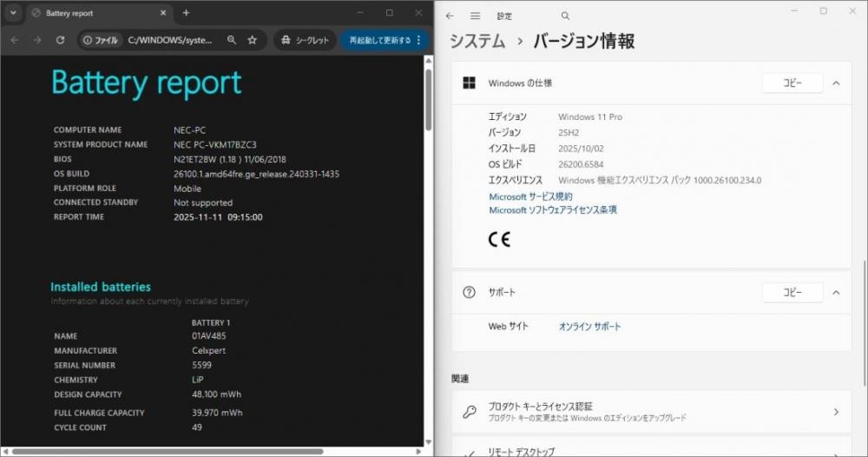This screenshot has width=868, height=457.
Task: Click the browser forward arrow icon
Action: tap(37, 40)
